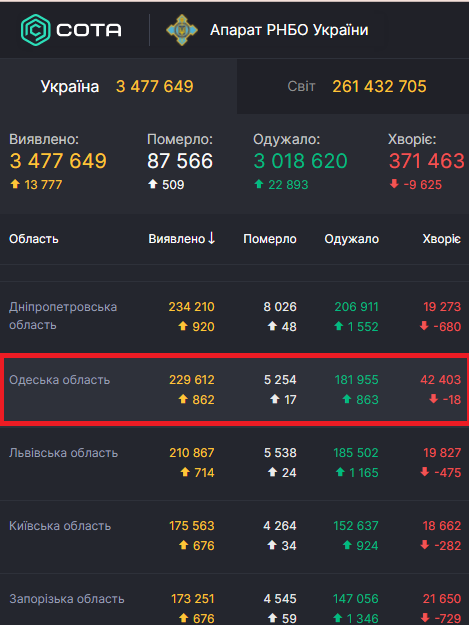Click Київська sick value 18 662
This screenshot has width=469, height=625.
click(442, 526)
